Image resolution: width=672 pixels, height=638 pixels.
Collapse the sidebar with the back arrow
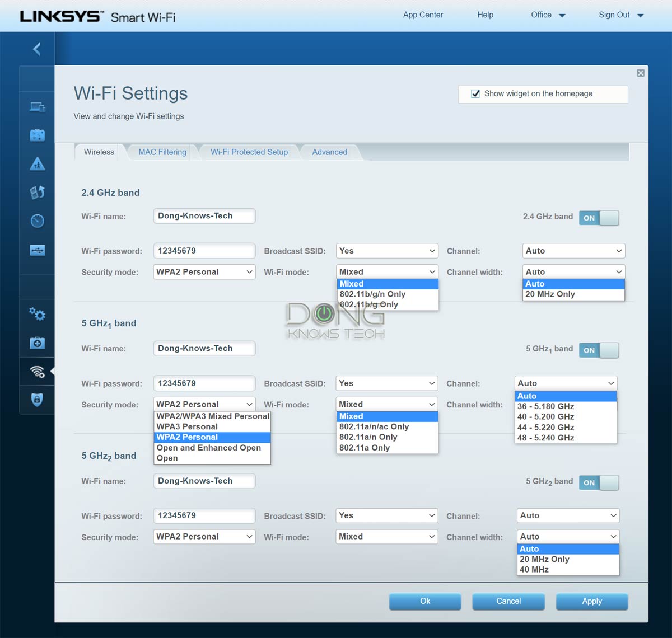click(37, 49)
